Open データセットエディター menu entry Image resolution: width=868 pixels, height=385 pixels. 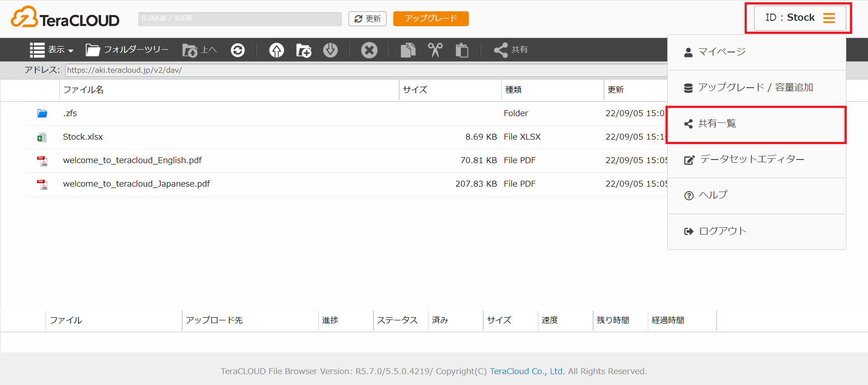tap(757, 160)
